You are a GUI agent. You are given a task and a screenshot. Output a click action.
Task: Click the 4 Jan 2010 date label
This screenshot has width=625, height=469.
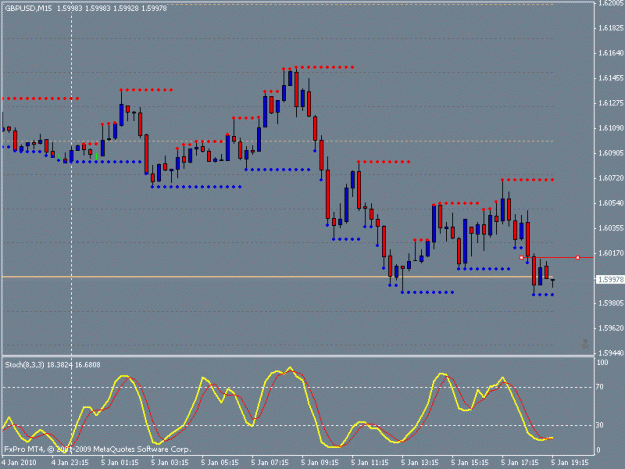pyautogui.click(x=19, y=463)
